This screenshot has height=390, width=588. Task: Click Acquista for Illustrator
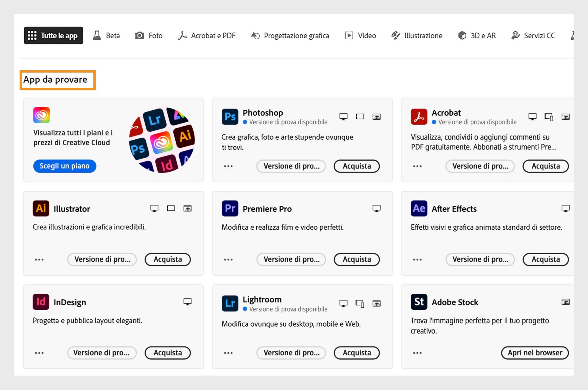coord(168,259)
